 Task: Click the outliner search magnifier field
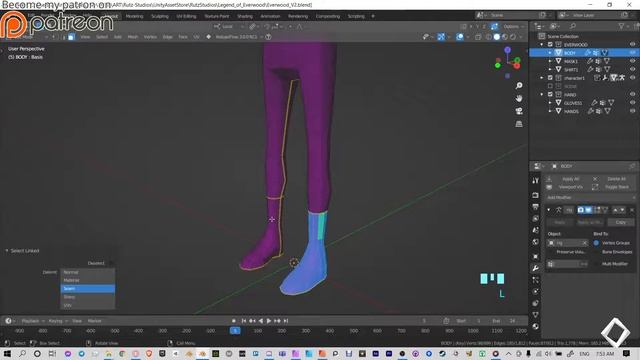click(x=573, y=26)
